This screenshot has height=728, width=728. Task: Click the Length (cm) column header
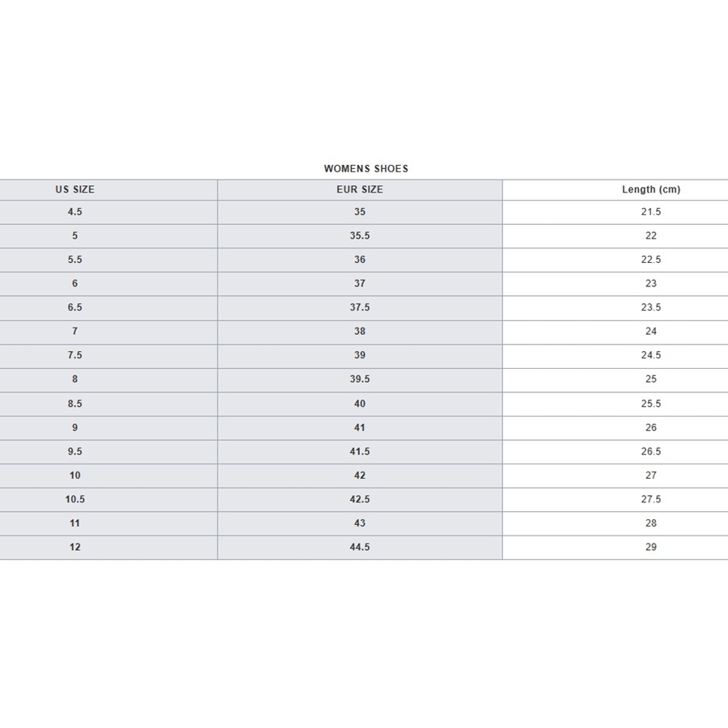(651, 189)
